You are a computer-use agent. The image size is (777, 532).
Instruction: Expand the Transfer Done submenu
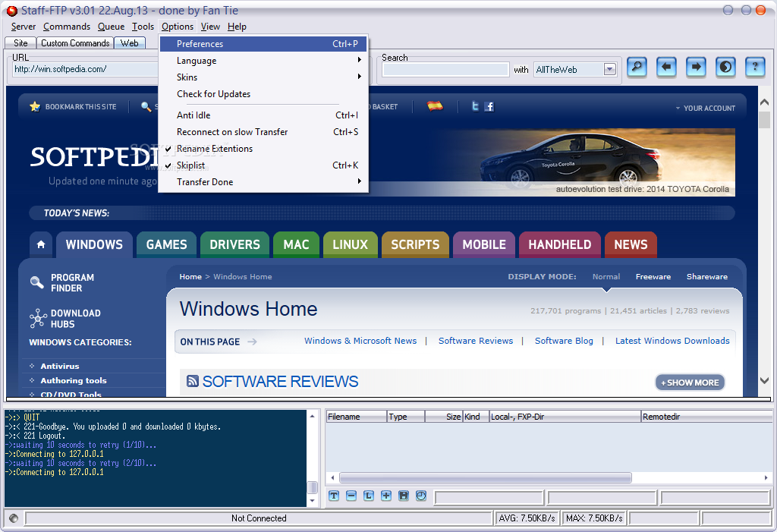click(263, 182)
